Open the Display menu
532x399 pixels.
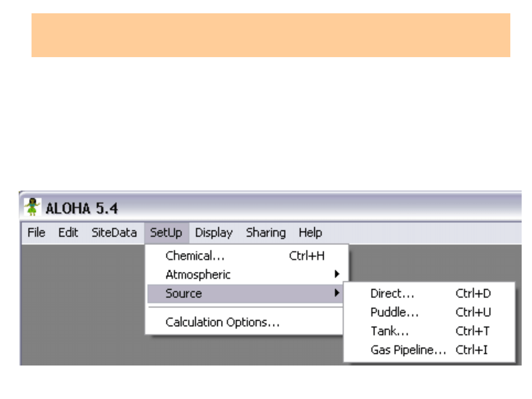(x=214, y=233)
